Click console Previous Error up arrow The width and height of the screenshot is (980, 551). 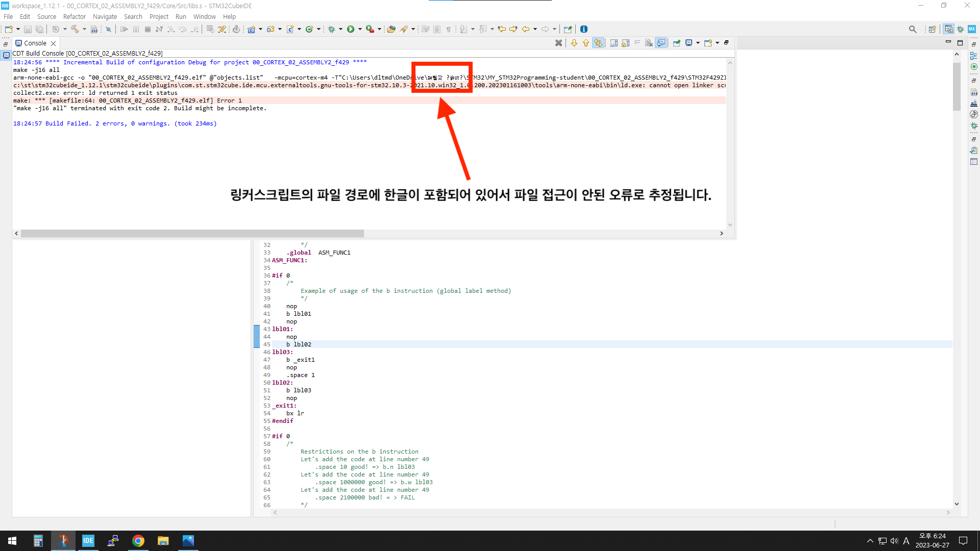586,43
